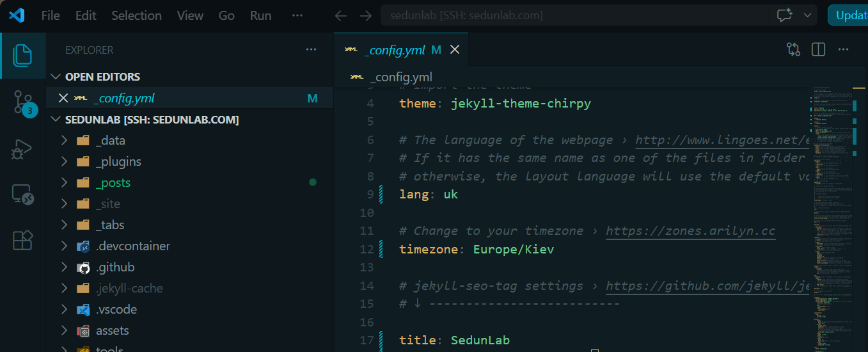Viewport: 868px width, 352px height.
Task: Open the File menu
Action: coord(51,16)
